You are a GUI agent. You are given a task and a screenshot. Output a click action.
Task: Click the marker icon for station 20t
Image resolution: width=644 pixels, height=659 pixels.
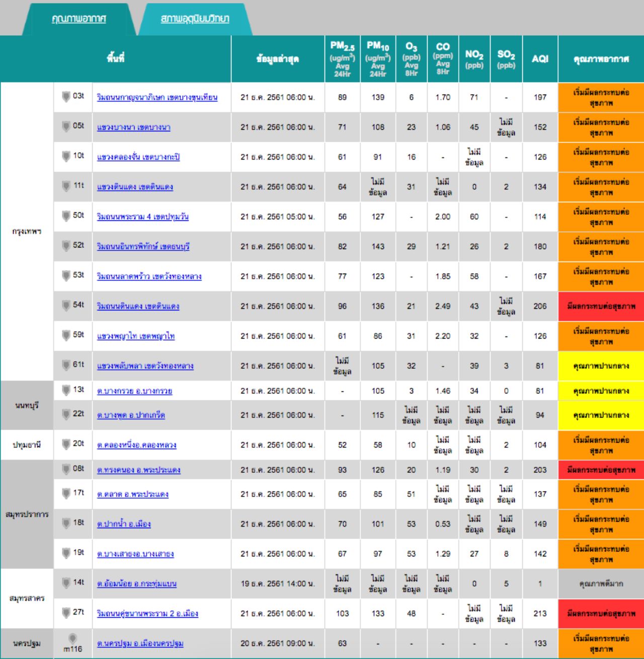coord(65,444)
